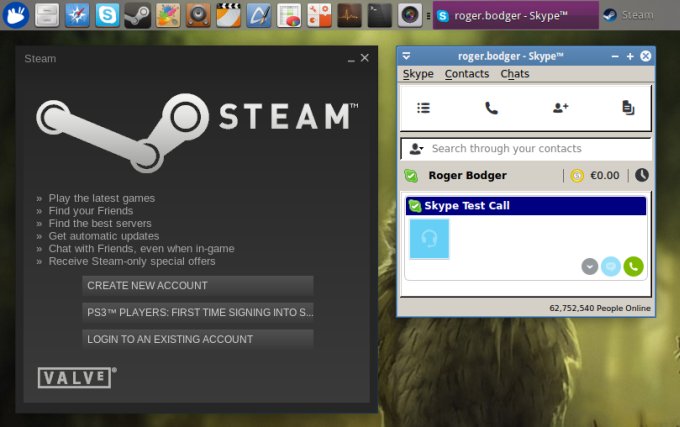Open the Contacts menu in Skype
This screenshot has height=427, width=680.
pos(467,74)
